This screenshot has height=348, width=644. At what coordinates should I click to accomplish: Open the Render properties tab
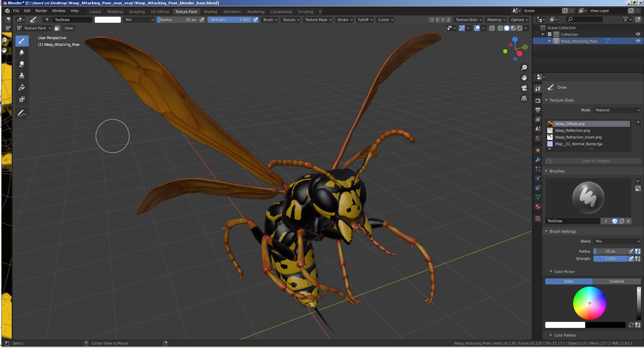pos(538,100)
